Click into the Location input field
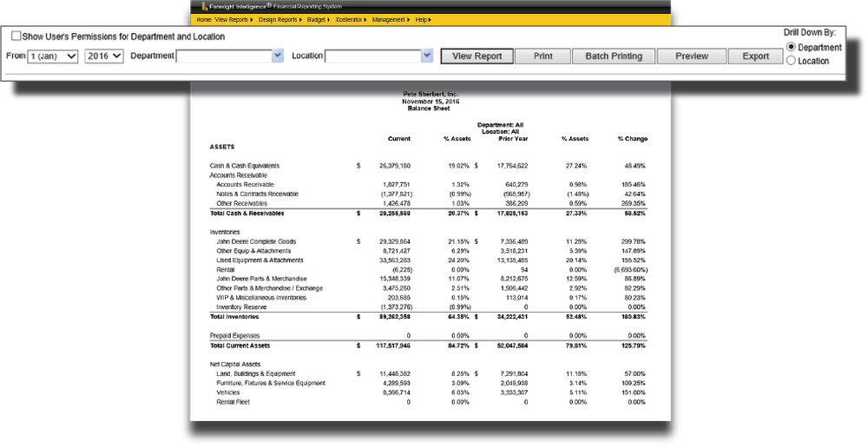 coord(372,56)
